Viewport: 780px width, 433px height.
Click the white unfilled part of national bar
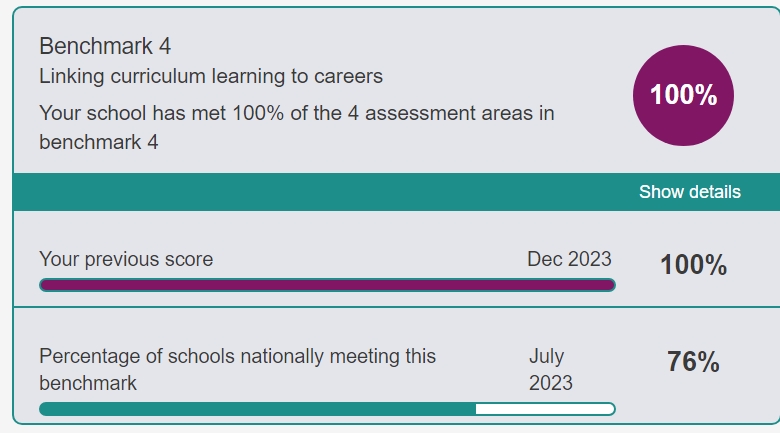545,409
